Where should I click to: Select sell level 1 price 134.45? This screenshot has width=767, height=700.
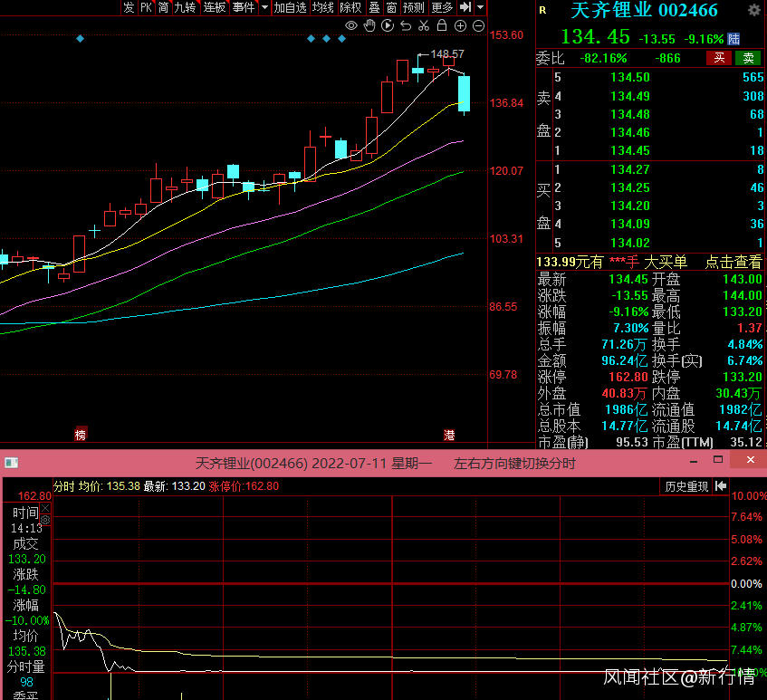pos(630,150)
